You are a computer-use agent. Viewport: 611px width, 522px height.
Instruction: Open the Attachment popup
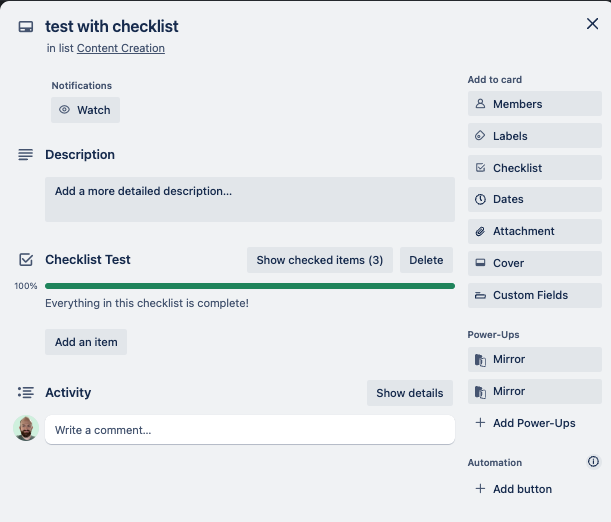point(535,231)
